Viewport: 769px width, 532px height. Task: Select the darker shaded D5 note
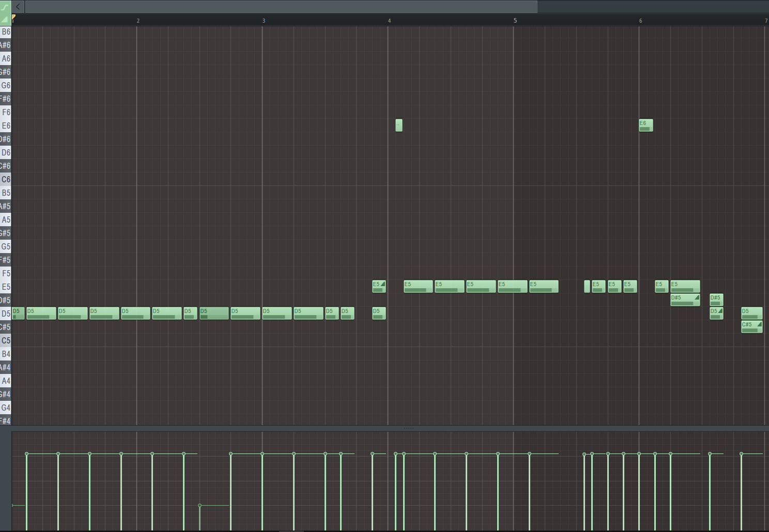(x=214, y=314)
